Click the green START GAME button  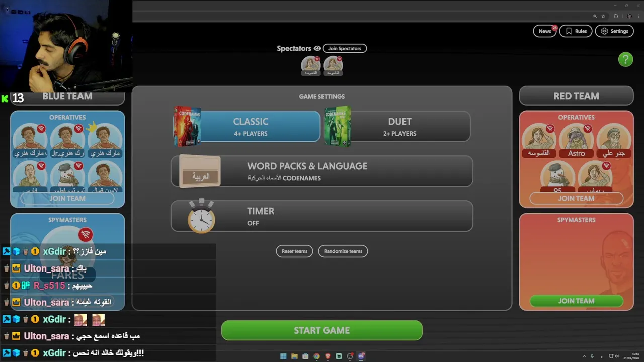[322, 330]
